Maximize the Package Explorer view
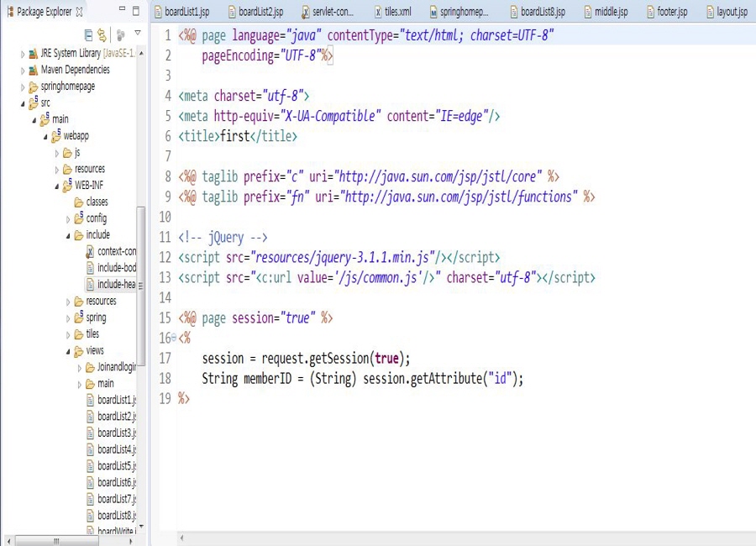 [136, 11]
